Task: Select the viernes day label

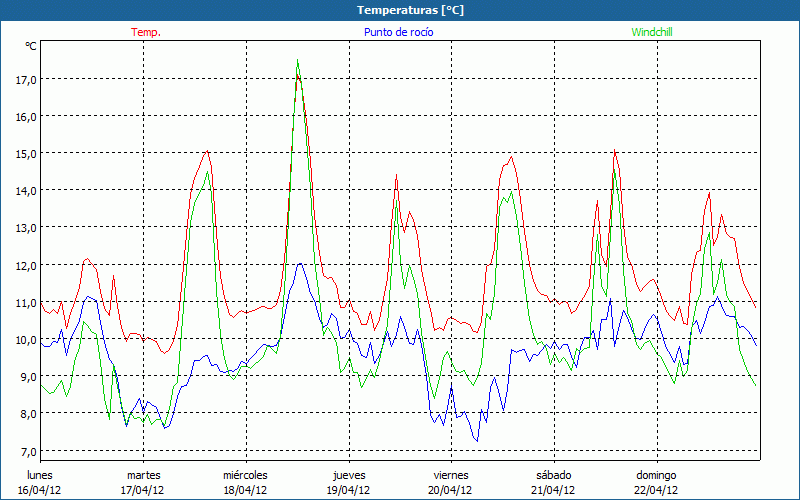Action: 451,475
